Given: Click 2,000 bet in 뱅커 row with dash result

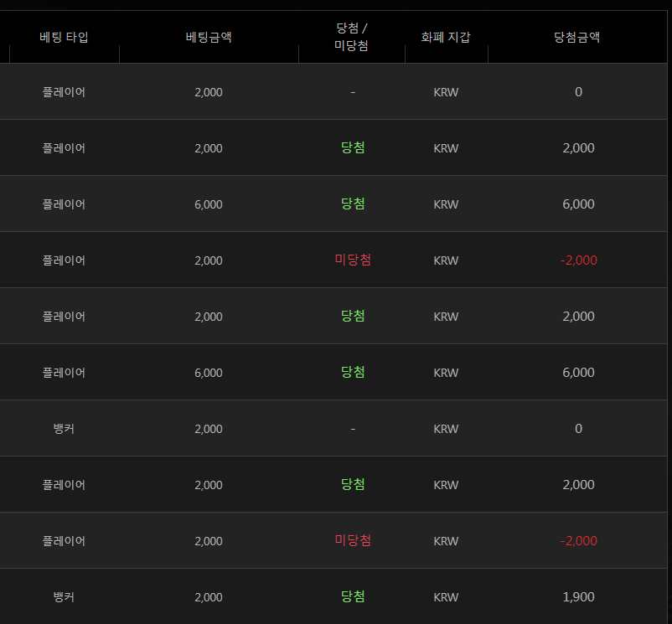Looking at the screenshot, I should [209, 429].
